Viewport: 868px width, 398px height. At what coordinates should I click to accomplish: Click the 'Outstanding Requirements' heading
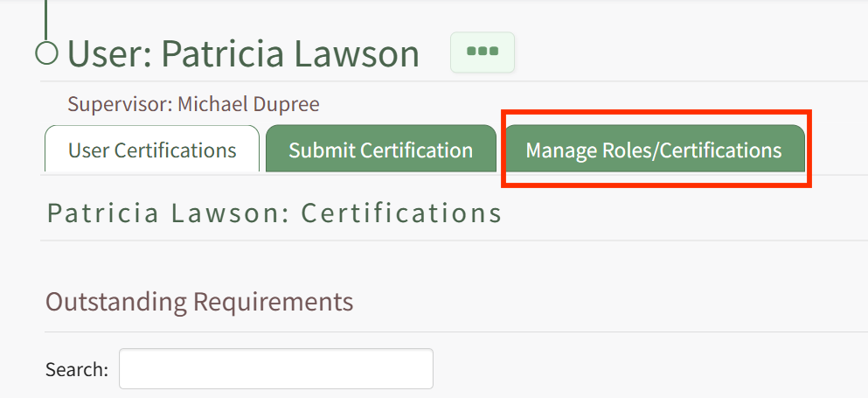click(199, 302)
